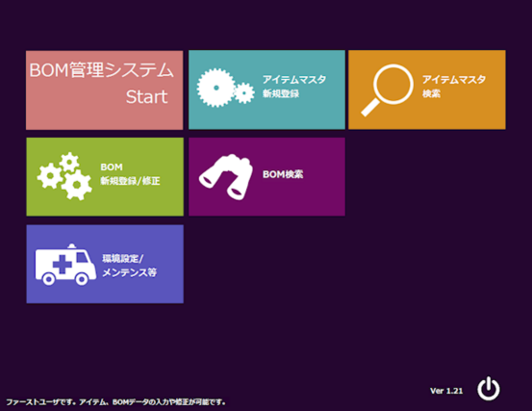Screen dimensions: 532x411
Task: Open the BOM管理システム Start tile
Action: point(105,90)
